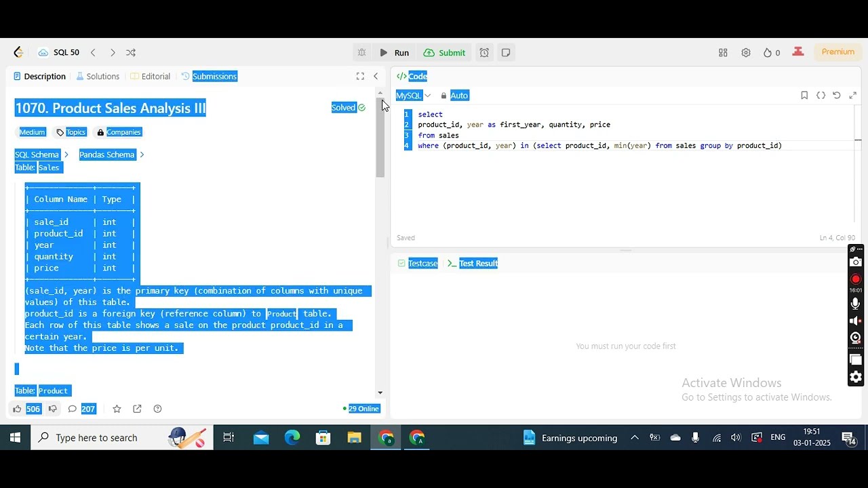Switch to the Submissions tab

click(209, 76)
